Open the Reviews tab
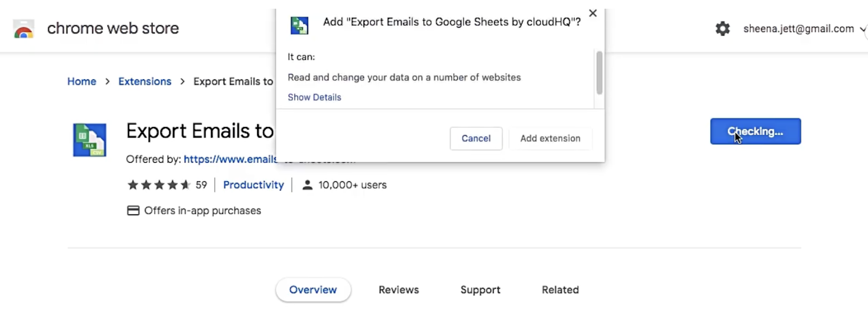Viewport: 868px width, 312px height. click(x=399, y=290)
